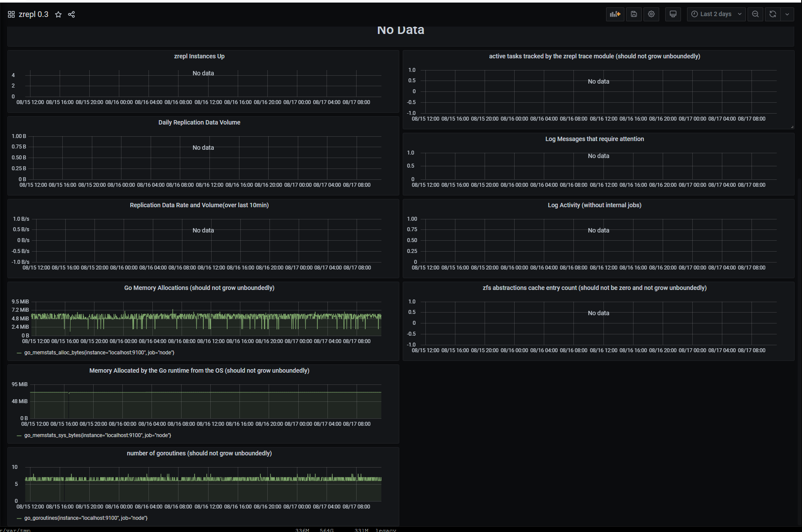The width and height of the screenshot is (802, 532).
Task: Click the go_memstats_sys_bytes legend label
Action: [98, 435]
